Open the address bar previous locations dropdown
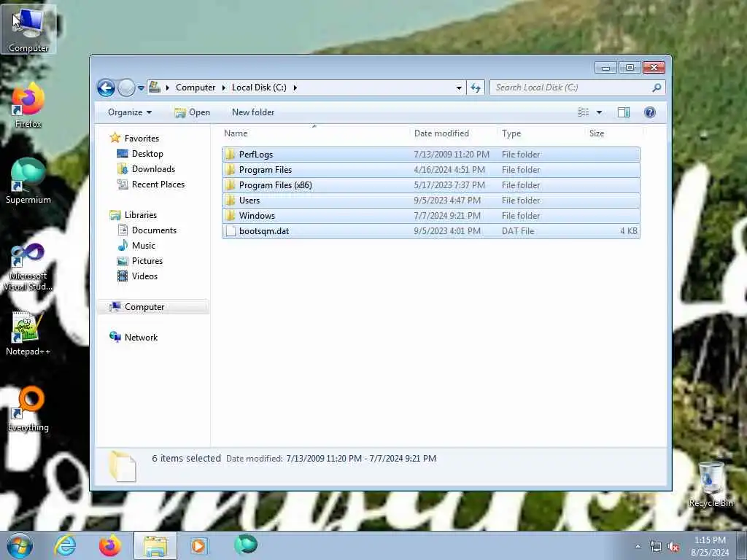The width and height of the screenshot is (747, 560). [459, 87]
